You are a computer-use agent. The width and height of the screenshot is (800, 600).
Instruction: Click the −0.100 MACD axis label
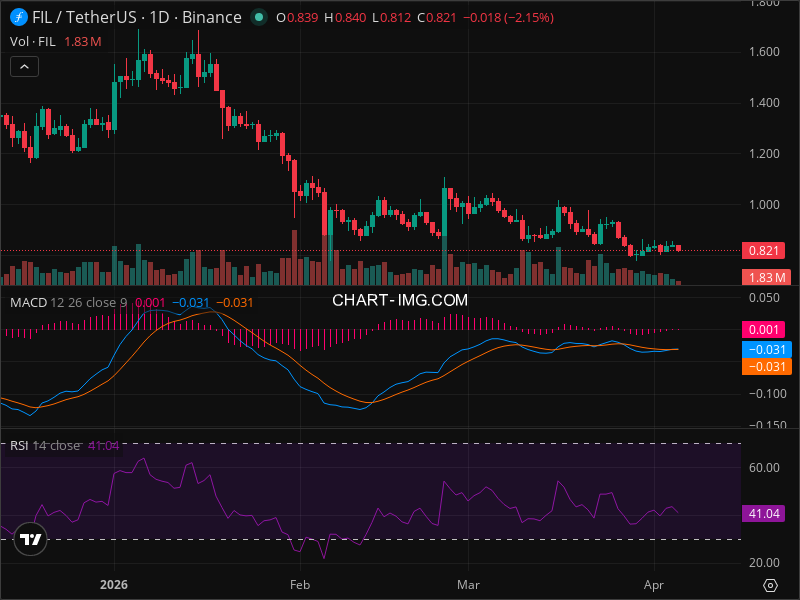coord(768,394)
